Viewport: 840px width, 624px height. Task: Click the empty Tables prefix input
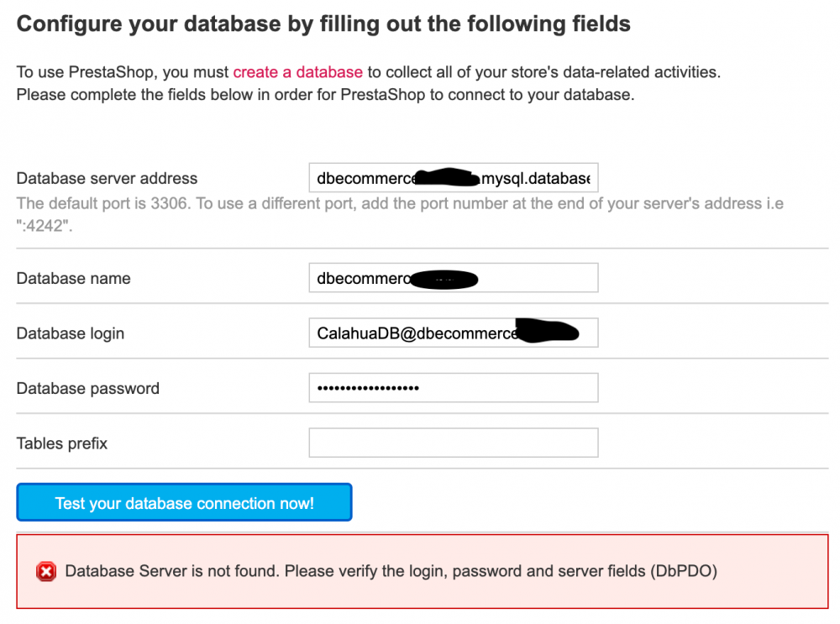point(453,443)
